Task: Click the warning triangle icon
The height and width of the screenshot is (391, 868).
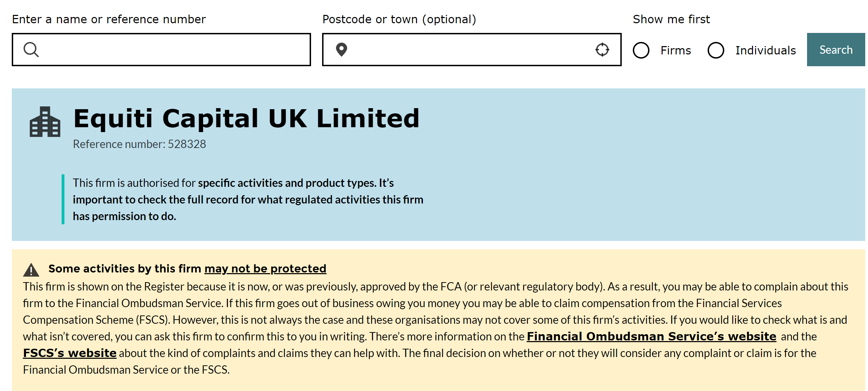Action: point(31,270)
